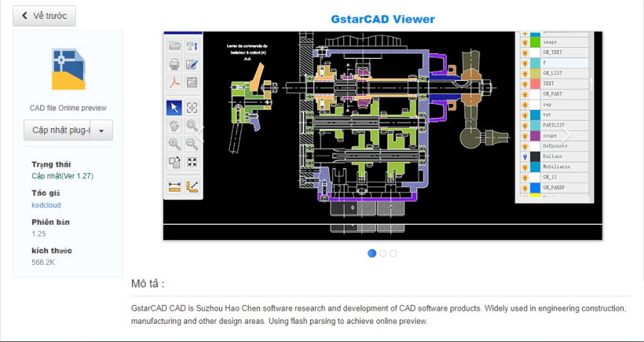This screenshot has height=342, width=644.
Task: Click the CAD drawing preview image
Action: pyautogui.click(x=382, y=136)
